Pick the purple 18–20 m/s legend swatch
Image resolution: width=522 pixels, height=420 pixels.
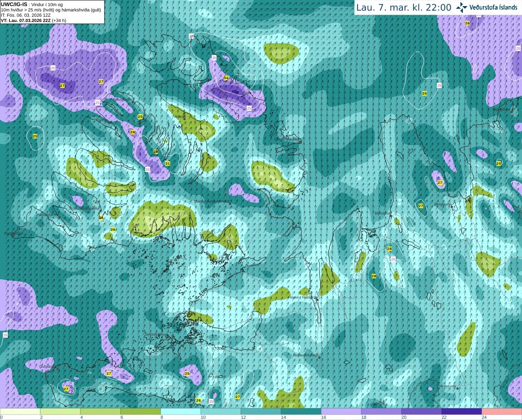coord(381,411)
